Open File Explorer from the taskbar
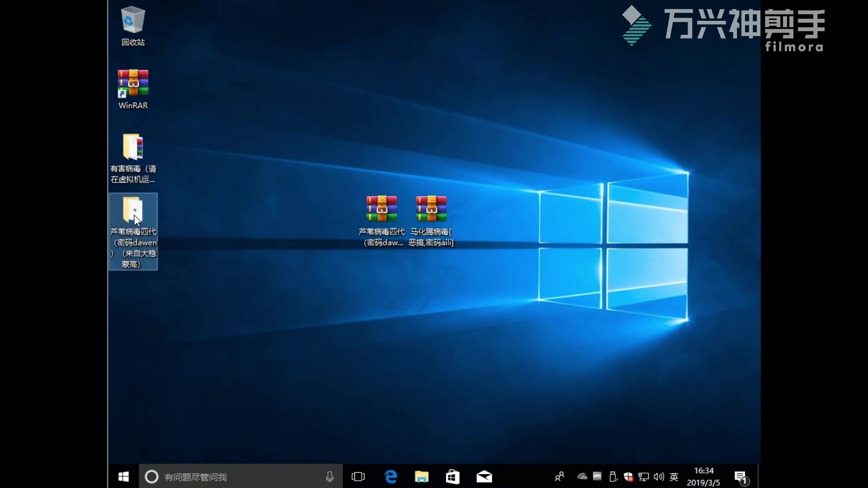The image size is (868, 488). click(x=421, y=477)
